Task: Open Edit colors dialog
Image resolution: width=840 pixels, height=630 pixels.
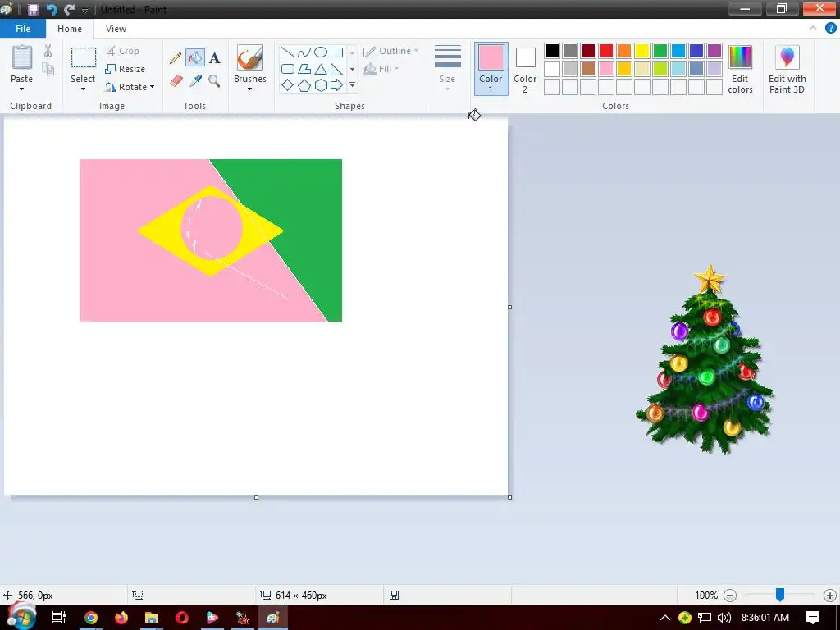Action: (x=740, y=70)
